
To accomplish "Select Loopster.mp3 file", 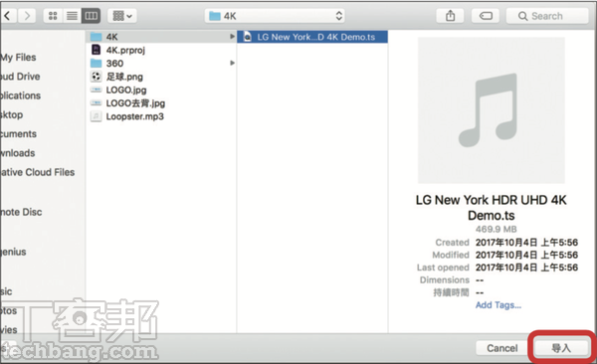I will click(161, 116).
